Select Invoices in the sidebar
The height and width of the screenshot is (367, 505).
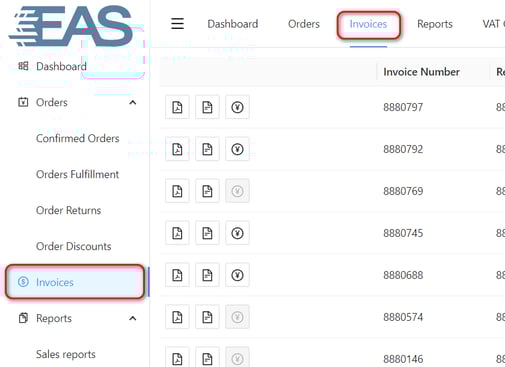[x=75, y=282]
